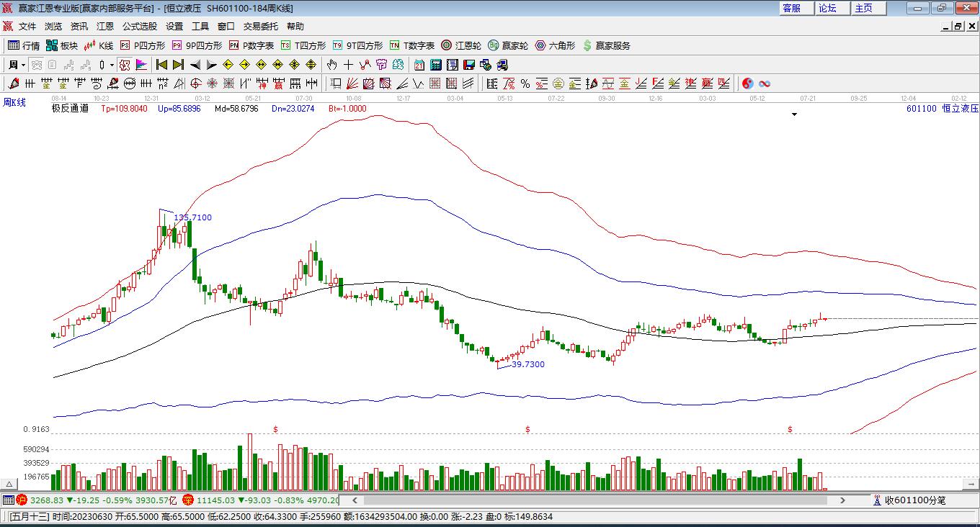
Task: Click the 客服 button in title bar
Action: pos(791,8)
